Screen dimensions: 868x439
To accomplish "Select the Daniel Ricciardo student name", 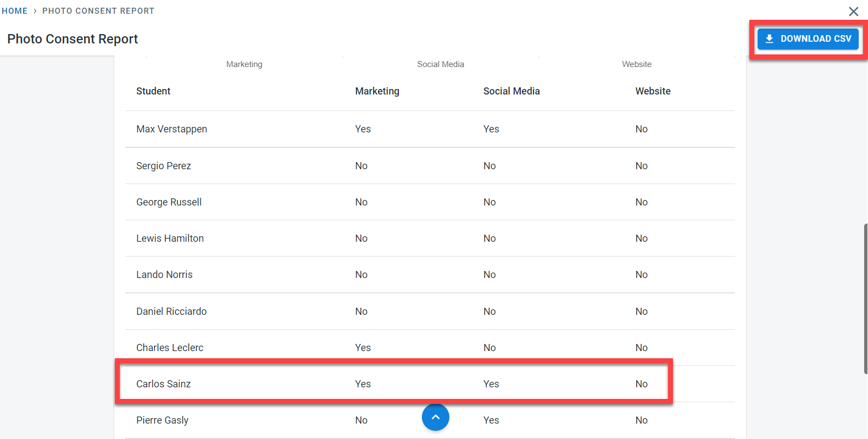I will (171, 312).
